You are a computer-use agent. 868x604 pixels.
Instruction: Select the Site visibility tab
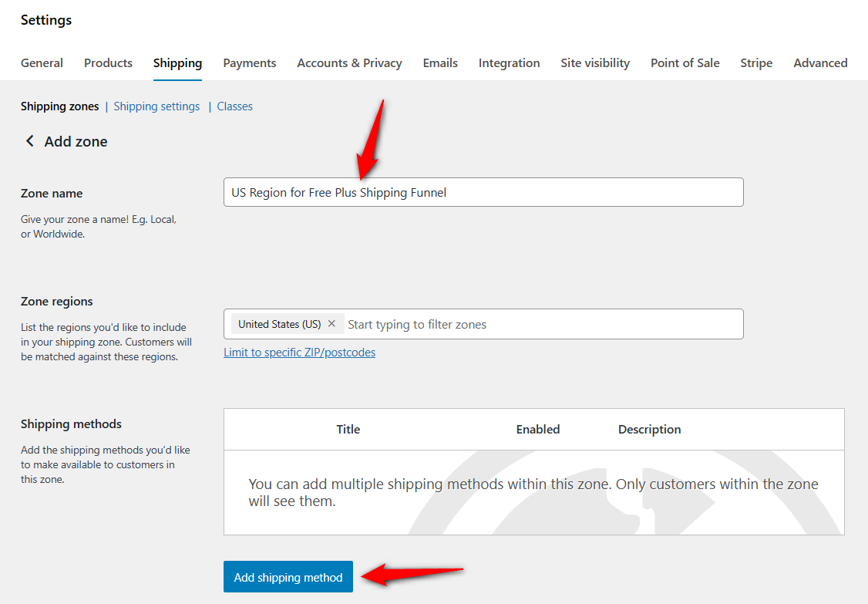coord(595,63)
